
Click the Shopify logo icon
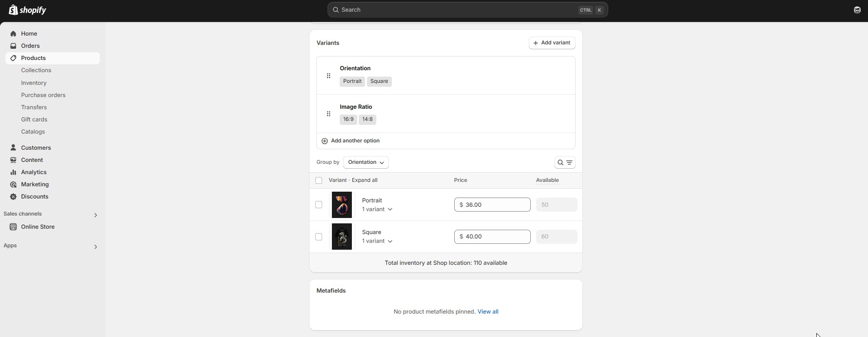(x=13, y=10)
